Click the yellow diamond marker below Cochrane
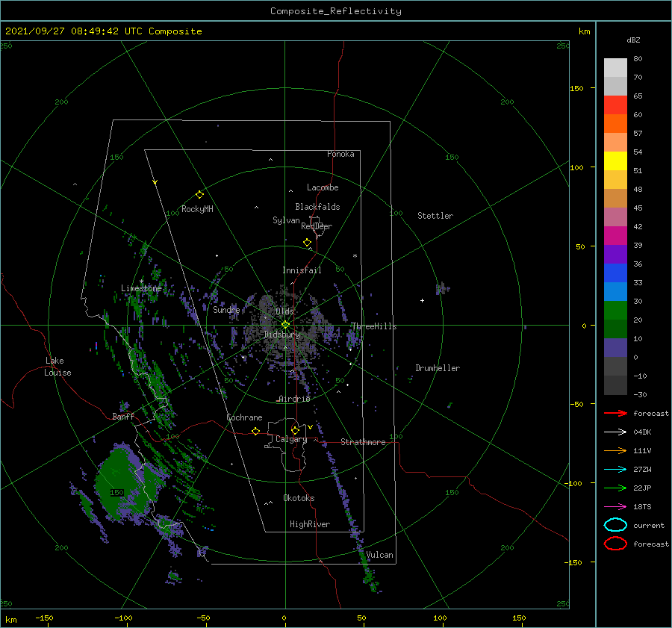This screenshot has width=672, height=628. 256,431
